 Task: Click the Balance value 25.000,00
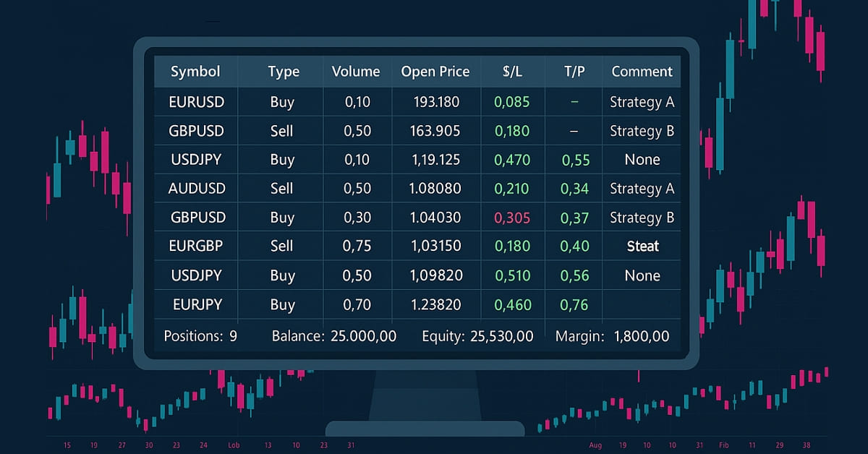tap(363, 336)
